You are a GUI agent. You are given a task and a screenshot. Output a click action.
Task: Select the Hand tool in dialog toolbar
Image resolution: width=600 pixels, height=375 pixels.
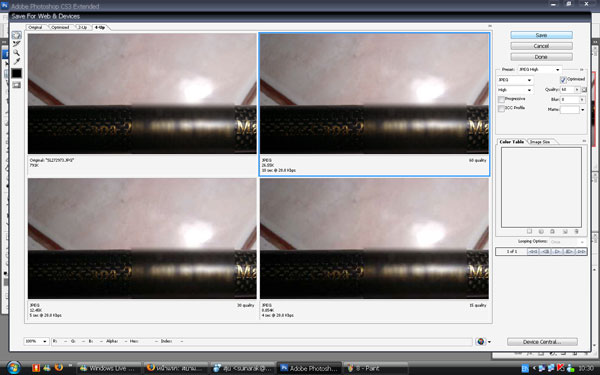tap(16, 35)
